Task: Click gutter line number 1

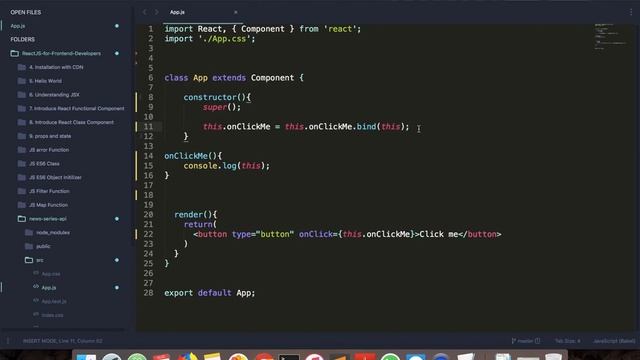Action: 151,29
